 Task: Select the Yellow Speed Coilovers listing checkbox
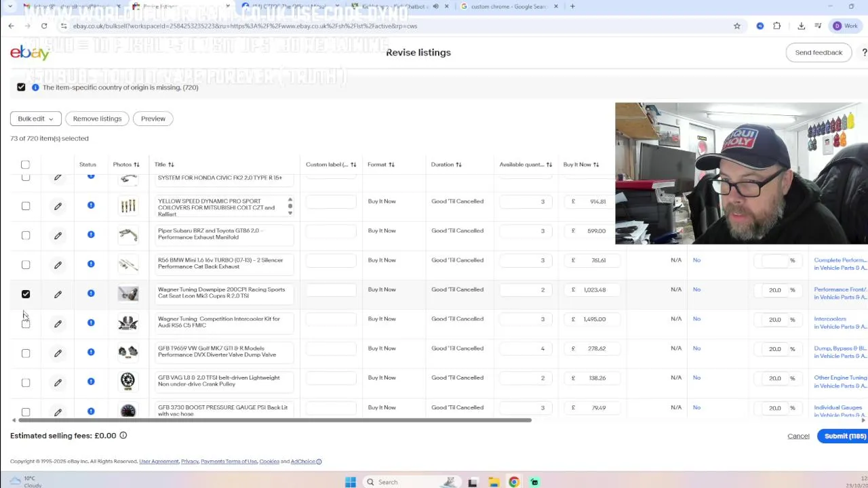pyautogui.click(x=26, y=206)
